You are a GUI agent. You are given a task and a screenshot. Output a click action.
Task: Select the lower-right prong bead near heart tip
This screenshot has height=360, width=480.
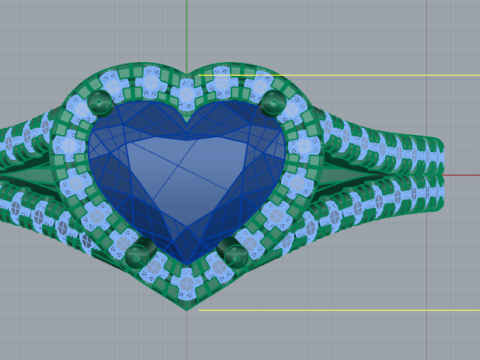click(x=236, y=257)
